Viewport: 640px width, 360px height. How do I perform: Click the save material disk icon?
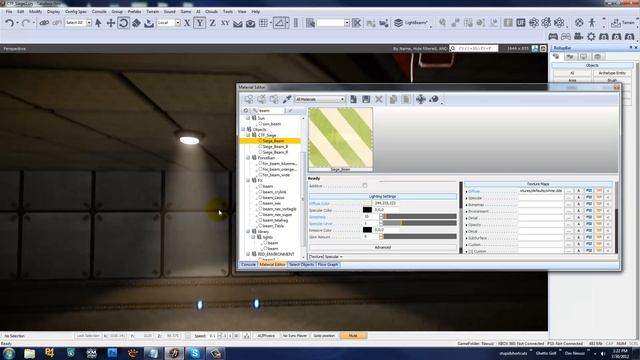(x=366, y=99)
